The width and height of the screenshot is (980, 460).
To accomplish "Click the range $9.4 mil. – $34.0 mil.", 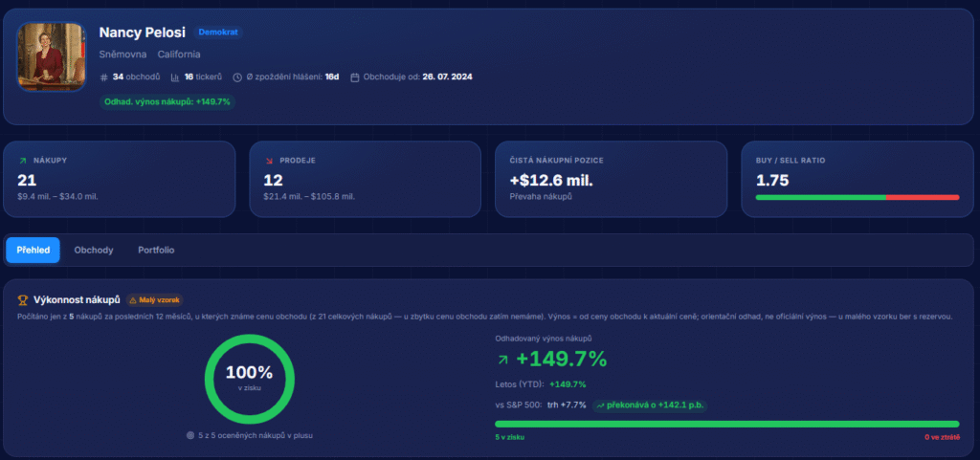I will pos(57,197).
